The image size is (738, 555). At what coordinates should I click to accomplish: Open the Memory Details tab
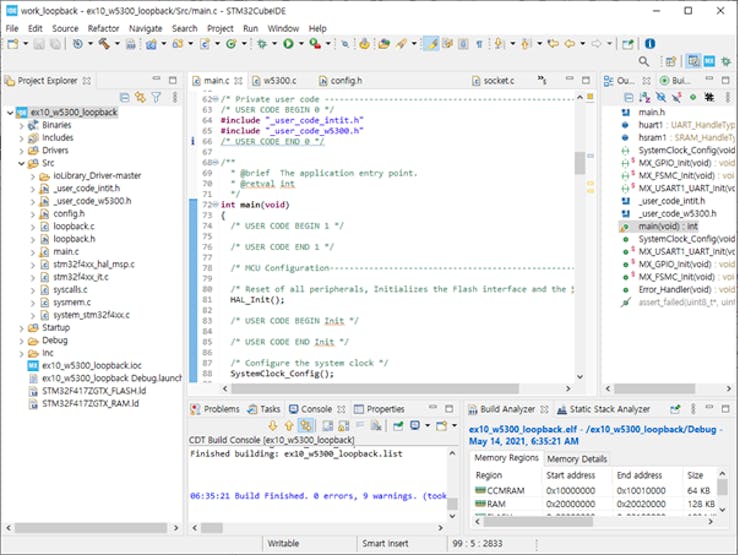(x=576, y=458)
